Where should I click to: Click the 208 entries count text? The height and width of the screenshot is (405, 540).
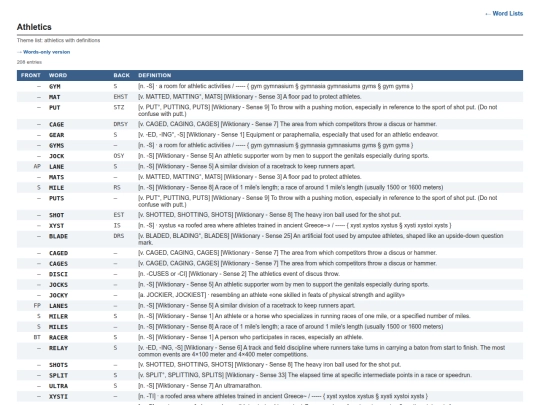click(29, 62)
